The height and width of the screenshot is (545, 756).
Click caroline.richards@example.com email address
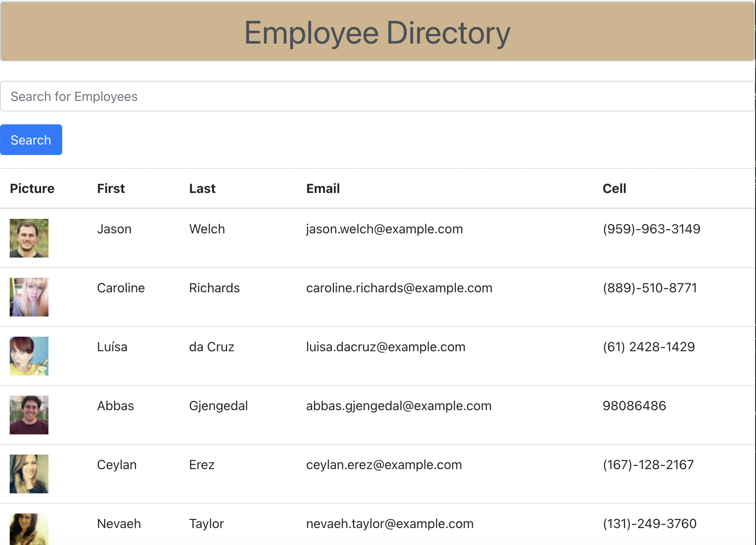399,288
